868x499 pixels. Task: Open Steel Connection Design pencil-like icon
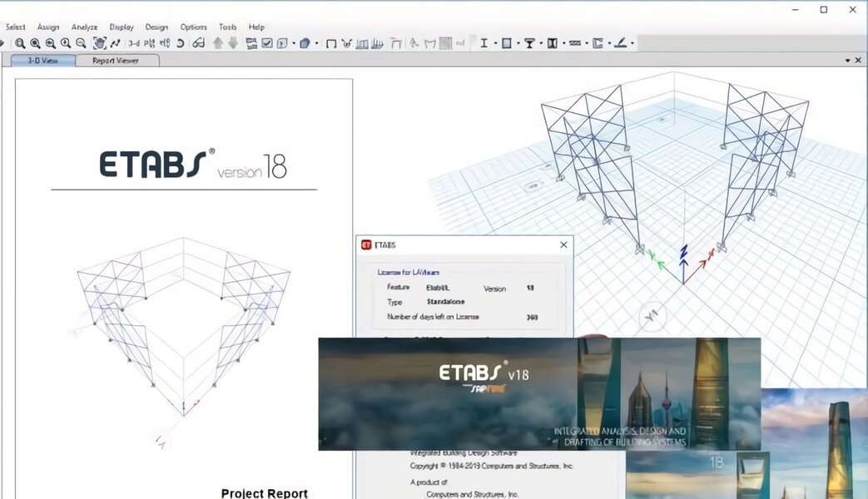(x=621, y=43)
